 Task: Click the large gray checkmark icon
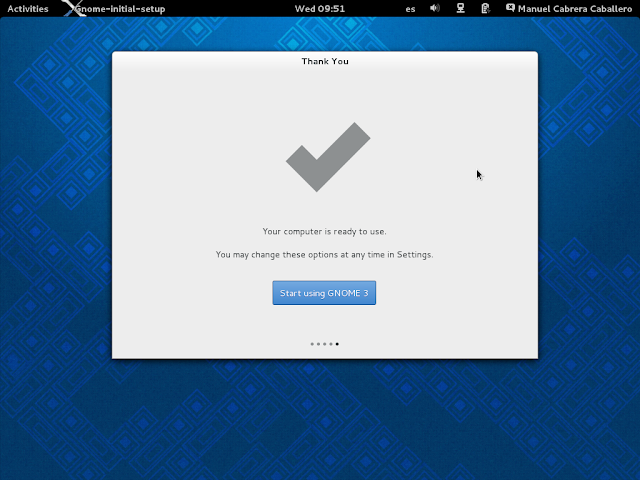tap(328, 157)
